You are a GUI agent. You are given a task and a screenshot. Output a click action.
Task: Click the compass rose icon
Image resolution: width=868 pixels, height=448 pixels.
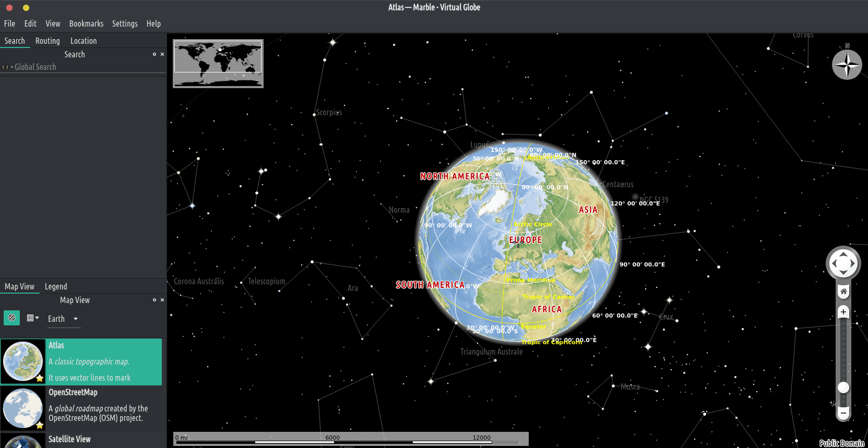(x=847, y=65)
